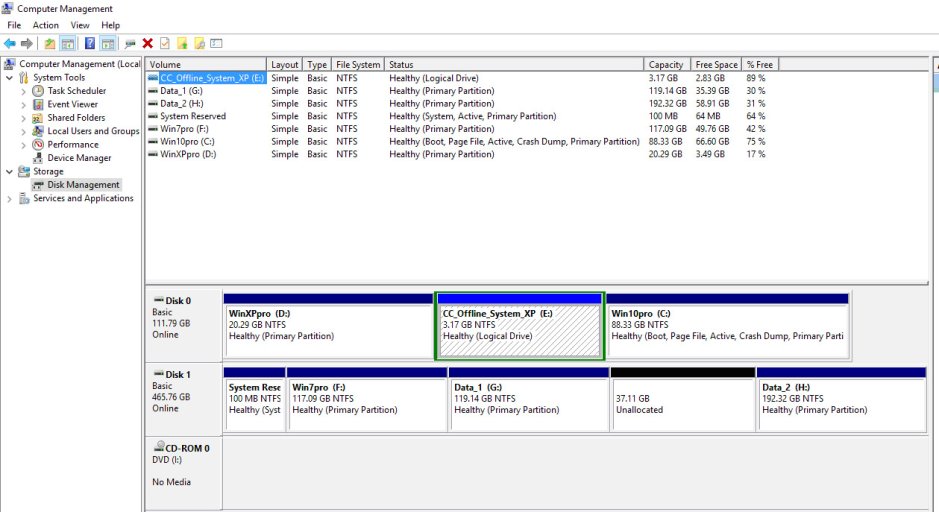Select CC_Offline_System_XP (E:) partition block
Screen dimensions: 939x512
[519, 326]
